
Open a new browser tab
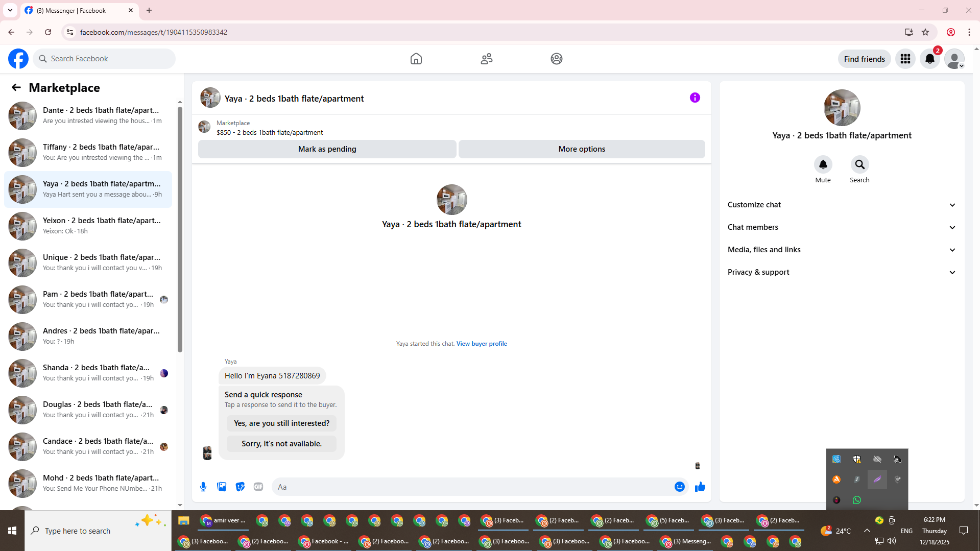point(149,10)
